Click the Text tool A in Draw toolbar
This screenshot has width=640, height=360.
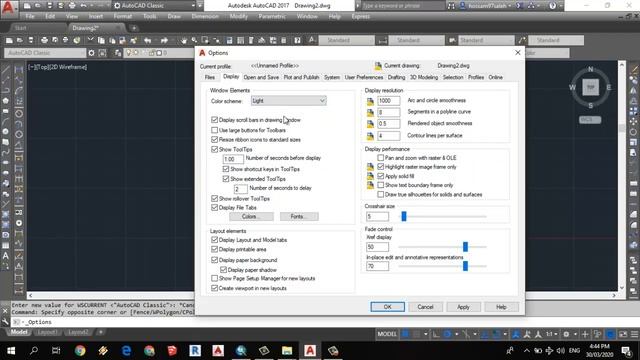(6, 256)
